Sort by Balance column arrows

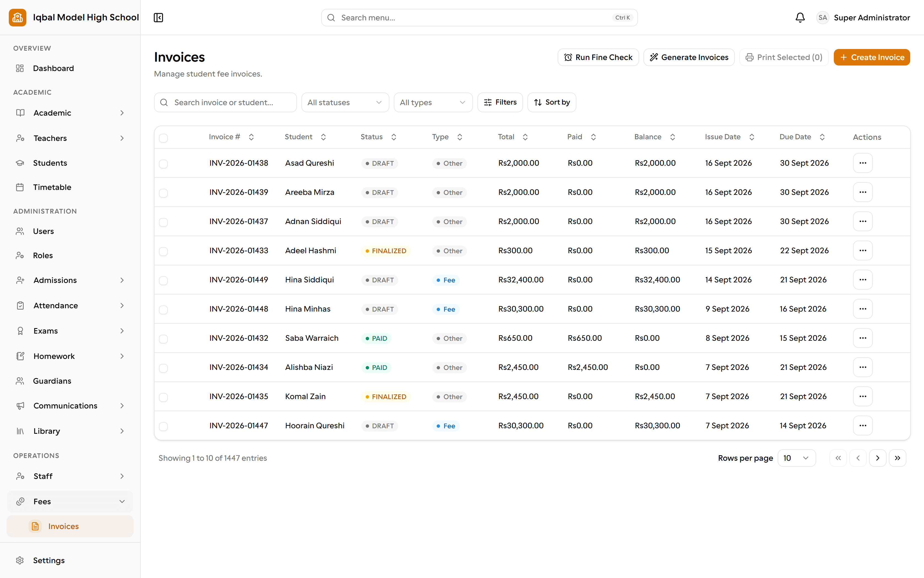tap(672, 137)
